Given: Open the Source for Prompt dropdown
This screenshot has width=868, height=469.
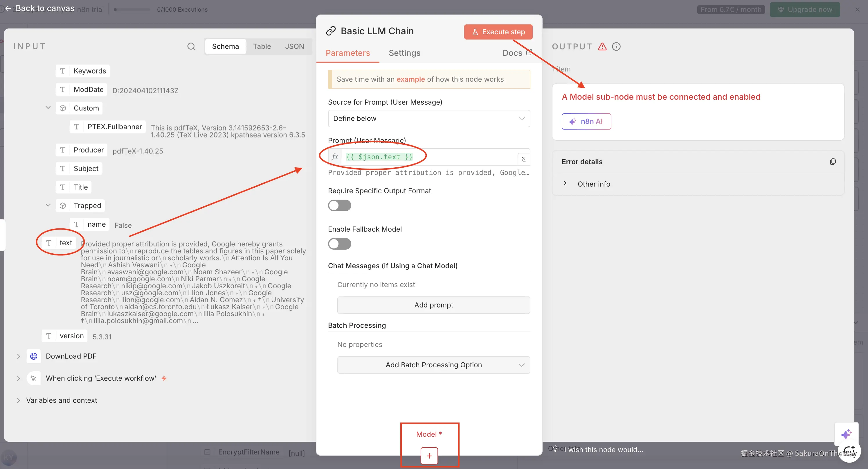Looking at the screenshot, I should (x=428, y=118).
